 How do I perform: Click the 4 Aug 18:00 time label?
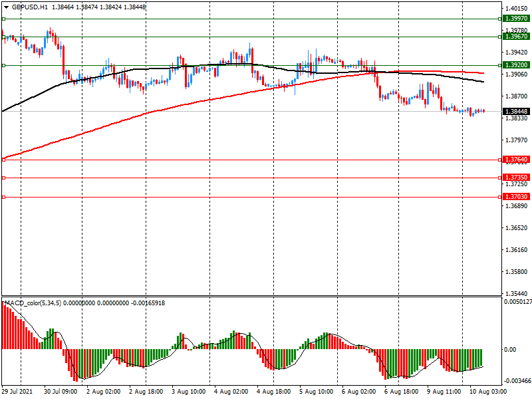(273, 392)
